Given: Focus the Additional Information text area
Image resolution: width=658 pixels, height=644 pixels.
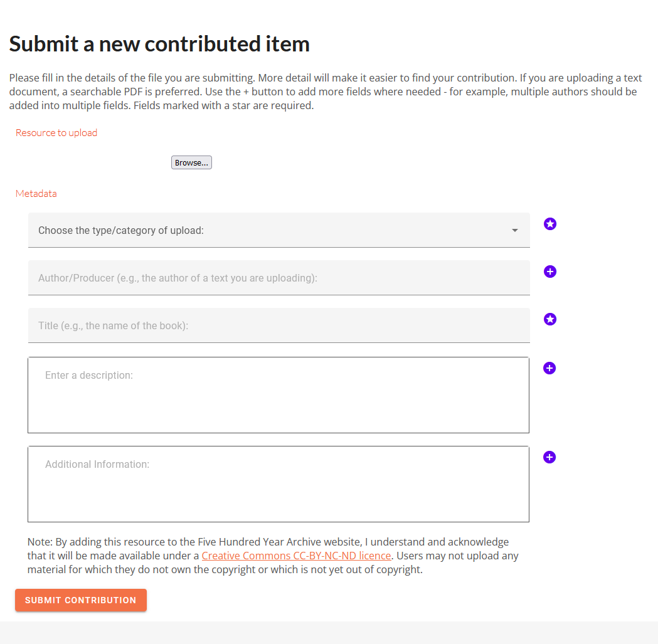Looking at the screenshot, I should click(279, 484).
